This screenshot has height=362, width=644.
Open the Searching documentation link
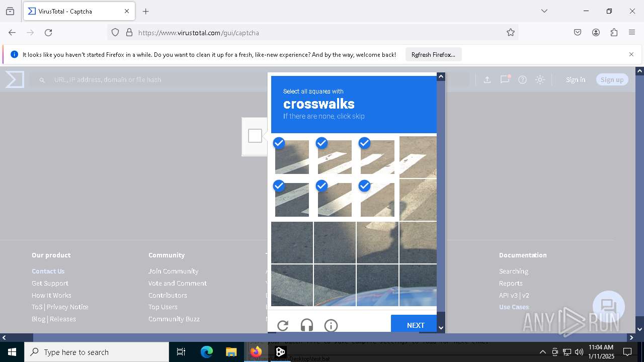click(514, 271)
